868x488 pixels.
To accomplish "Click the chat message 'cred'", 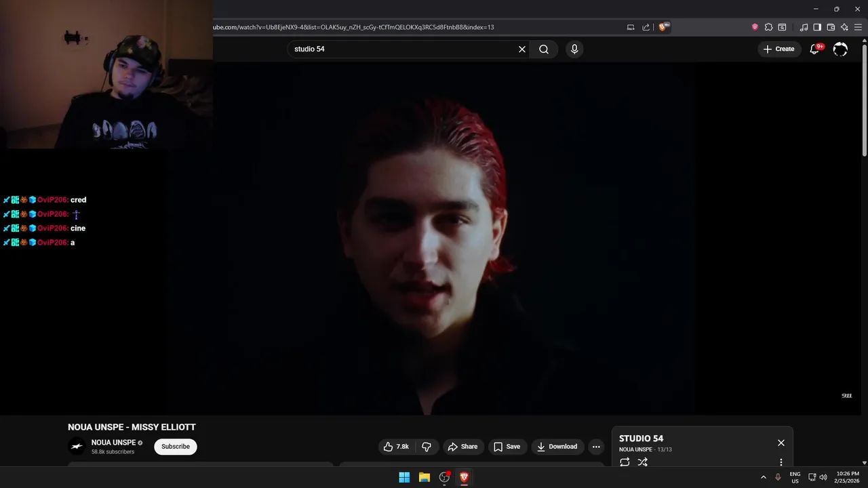I will [x=79, y=200].
